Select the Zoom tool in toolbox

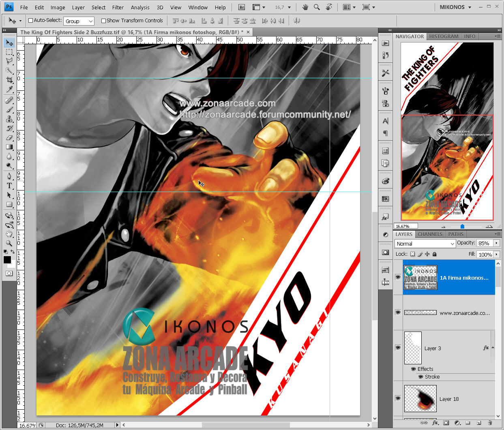[9, 243]
